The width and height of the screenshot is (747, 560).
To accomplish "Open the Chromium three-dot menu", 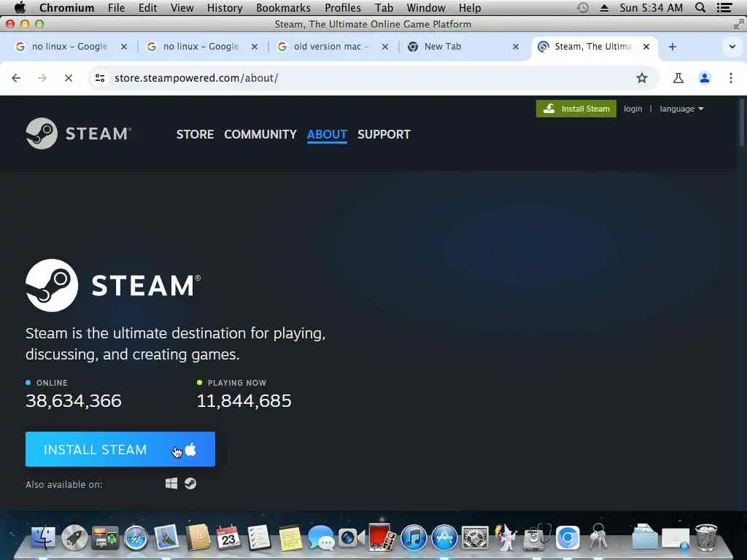I will 731,77.
